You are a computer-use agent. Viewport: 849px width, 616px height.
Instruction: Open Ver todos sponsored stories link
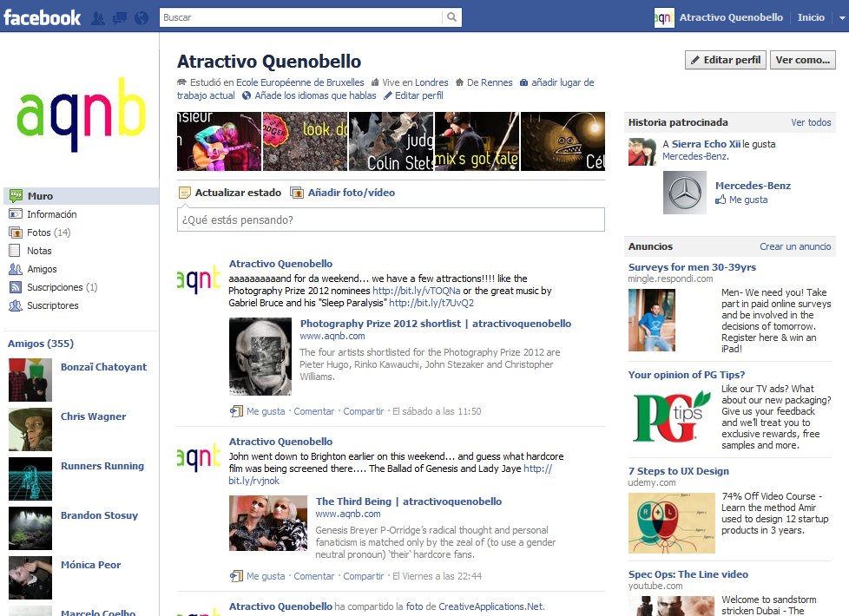click(x=811, y=122)
